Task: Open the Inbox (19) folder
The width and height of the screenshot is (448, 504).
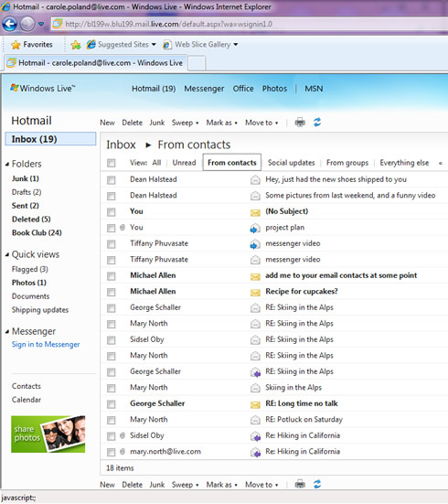Action: tap(50, 139)
